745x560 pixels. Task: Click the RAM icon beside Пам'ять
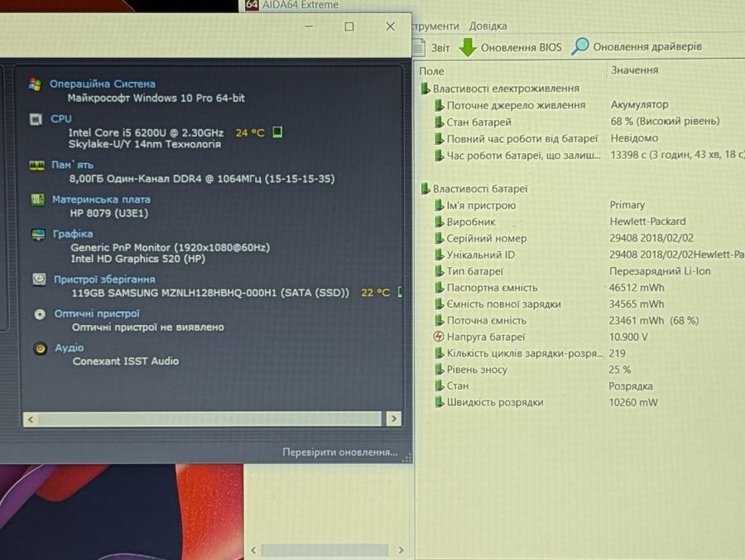(37, 165)
